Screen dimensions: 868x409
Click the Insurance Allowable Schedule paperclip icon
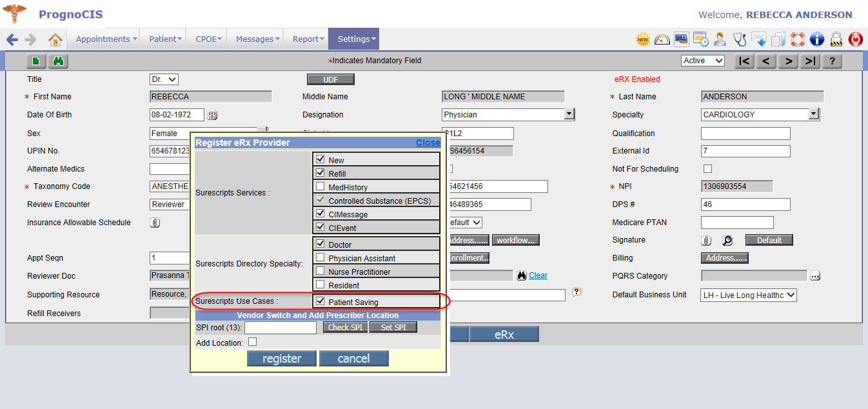155,223
